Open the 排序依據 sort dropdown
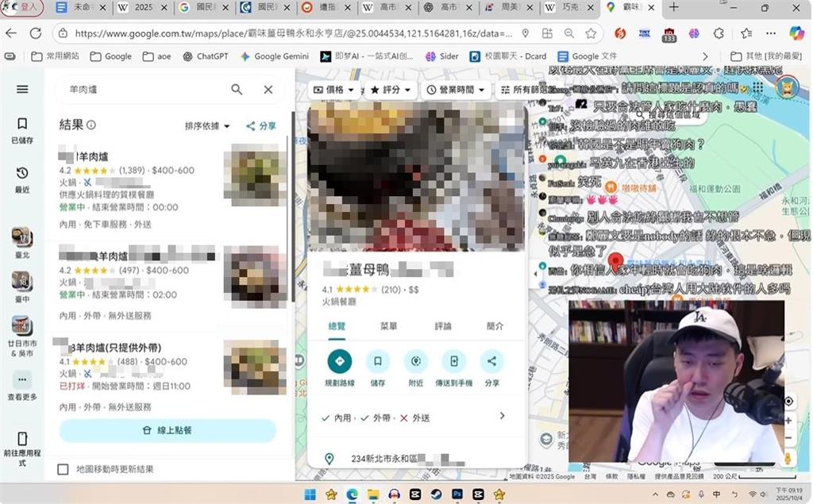The height and width of the screenshot is (504, 813). pyautogui.click(x=207, y=126)
